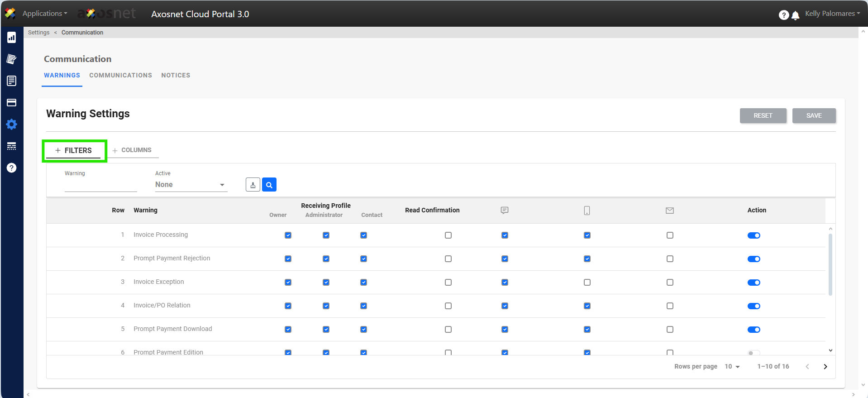Open the Kelly Palomares user menu
The width and height of the screenshot is (868, 398).
tap(832, 14)
